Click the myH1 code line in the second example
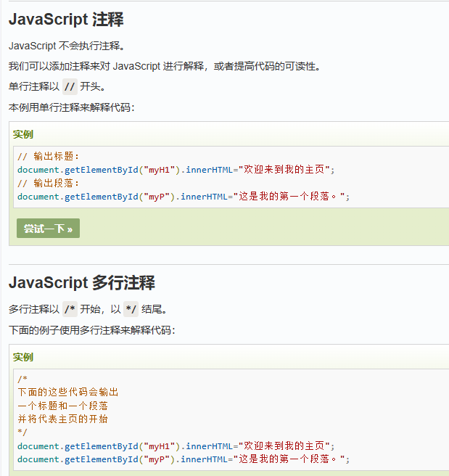Image resolution: width=449 pixels, height=476 pixels. coord(176,446)
